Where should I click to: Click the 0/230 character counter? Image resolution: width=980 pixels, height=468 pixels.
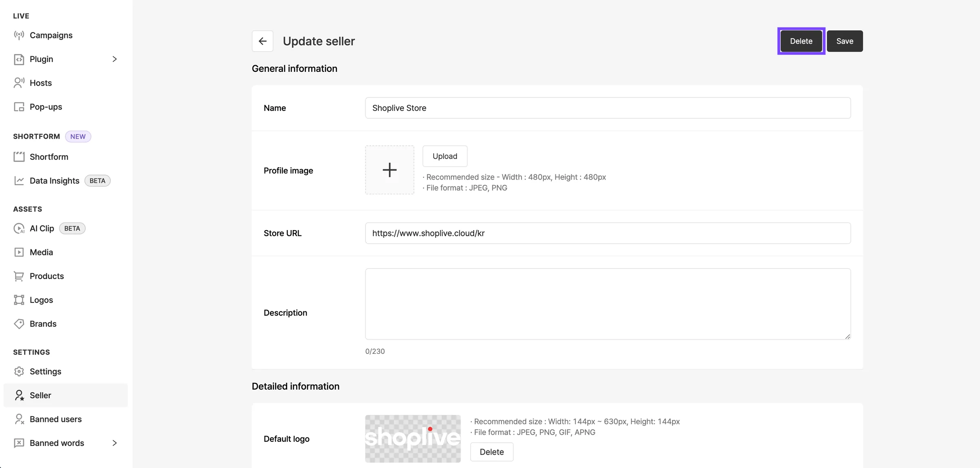(x=375, y=351)
